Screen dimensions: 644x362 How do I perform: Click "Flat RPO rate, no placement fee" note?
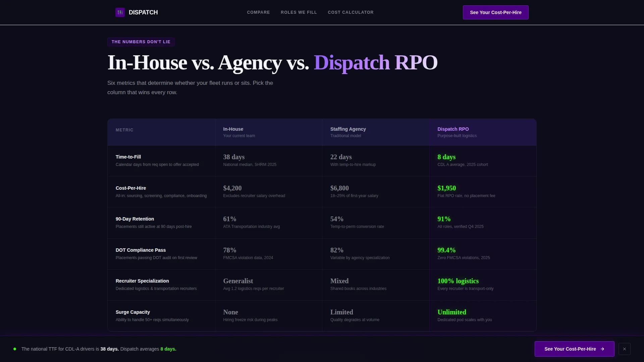[466, 196]
